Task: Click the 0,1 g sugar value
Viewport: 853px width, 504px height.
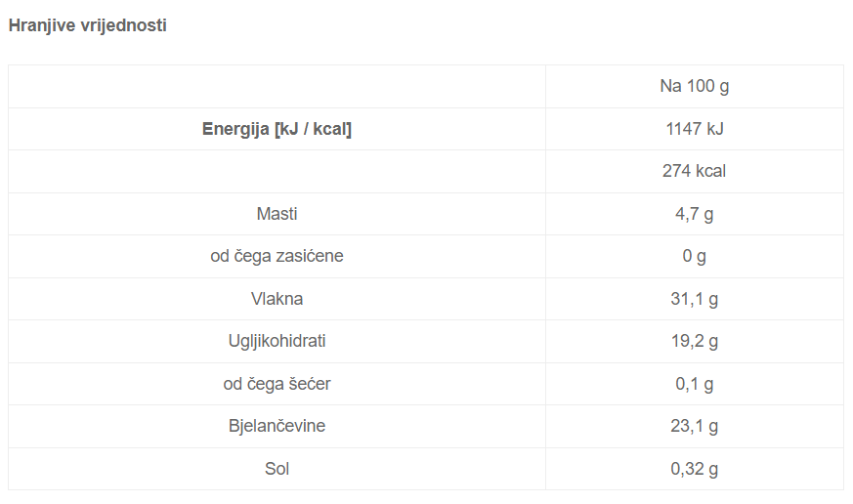Action: pyautogui.click(x=694, y=384)
